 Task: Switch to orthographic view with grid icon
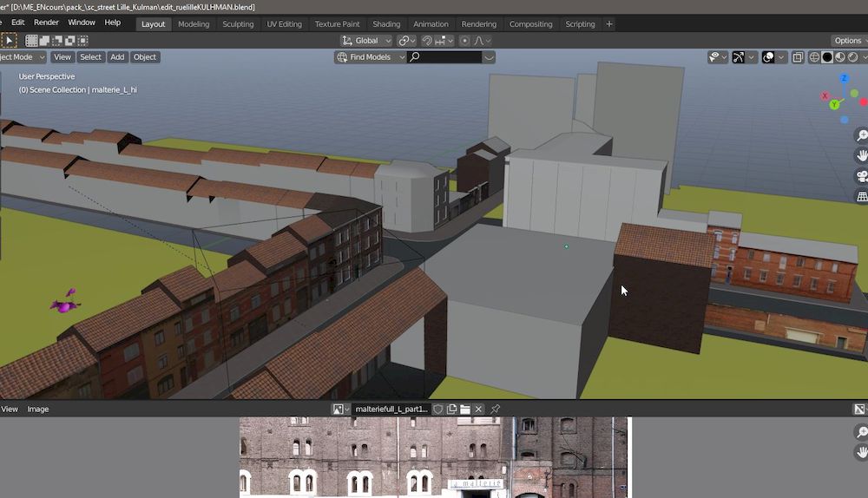click(x=862, y=197)
